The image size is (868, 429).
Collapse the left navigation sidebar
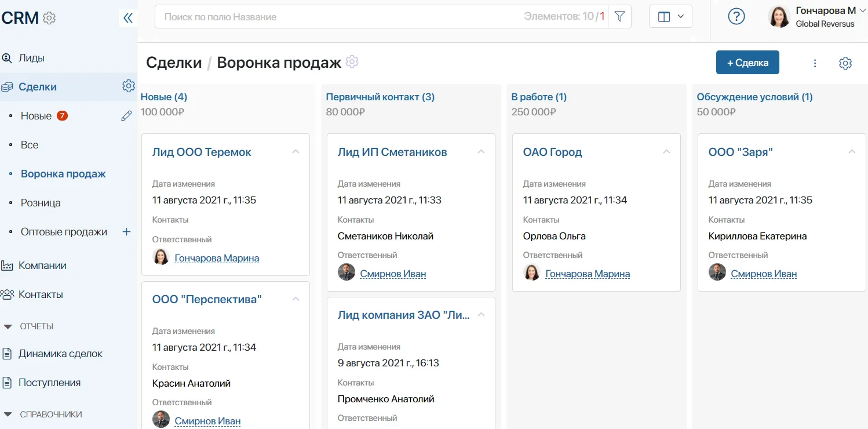tap(127, 17)
